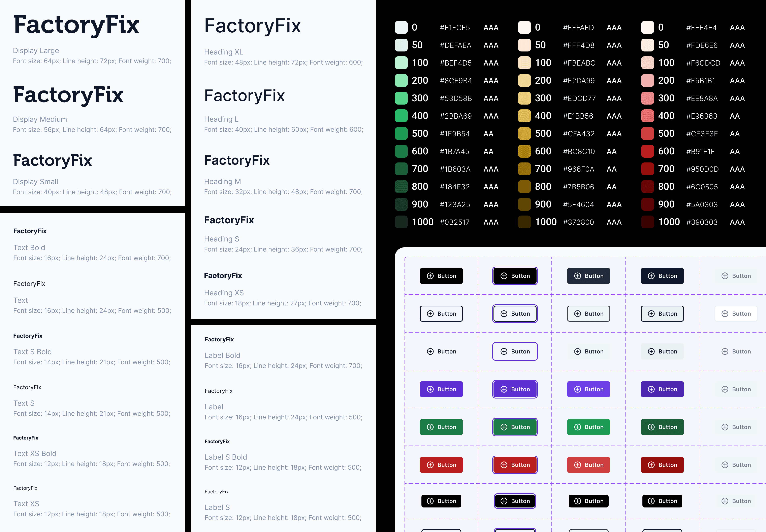Select the yellow 500 swatch #CFA432

[x=524, y=134]
